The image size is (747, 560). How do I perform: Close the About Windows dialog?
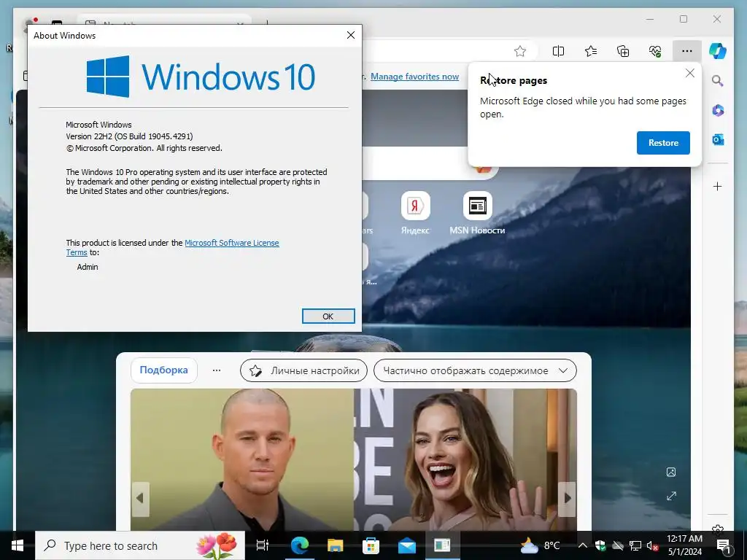[351, 35]
